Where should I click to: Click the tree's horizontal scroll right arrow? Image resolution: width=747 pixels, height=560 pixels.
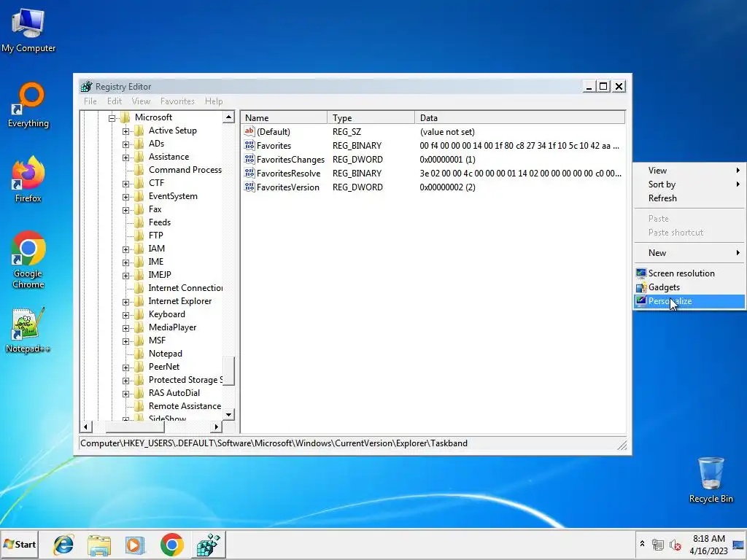click(x=216, y=427)
